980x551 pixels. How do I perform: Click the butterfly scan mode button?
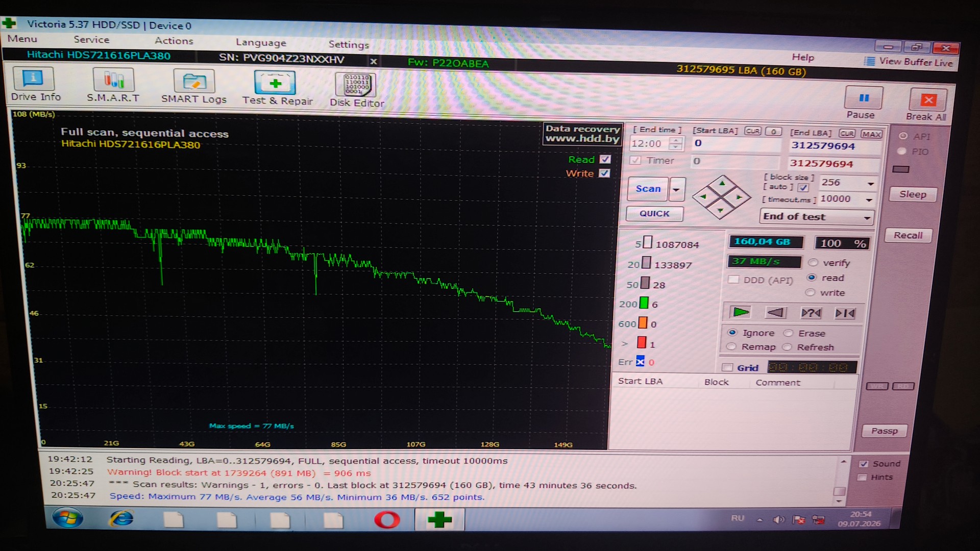click(x=845, y=313)
